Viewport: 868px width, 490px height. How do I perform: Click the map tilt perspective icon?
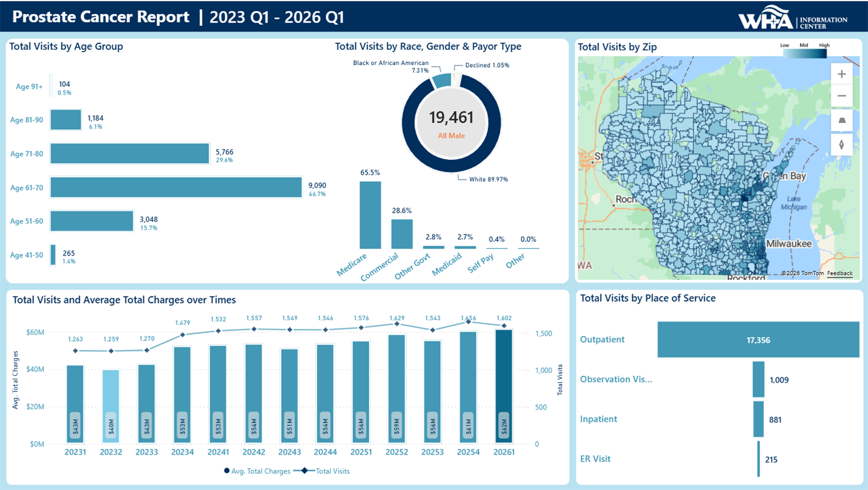(x=841, y=120)
